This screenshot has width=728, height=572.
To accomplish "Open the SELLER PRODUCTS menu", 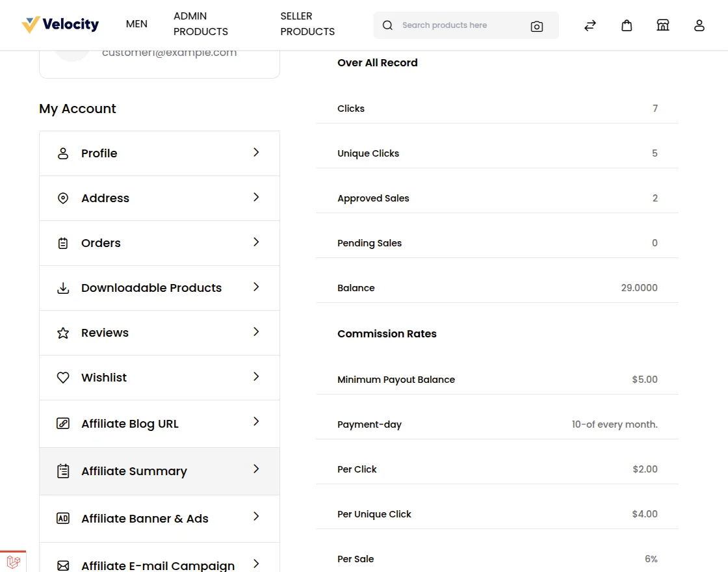I will pos(307,24).
